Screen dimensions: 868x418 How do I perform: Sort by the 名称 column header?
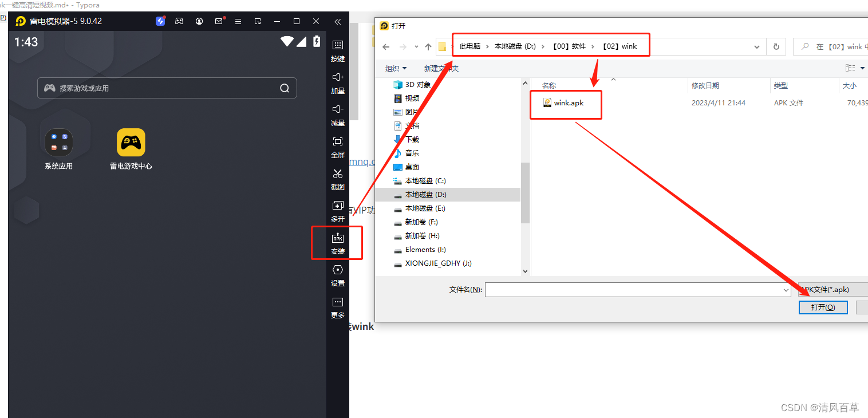[x=549, y=85]
